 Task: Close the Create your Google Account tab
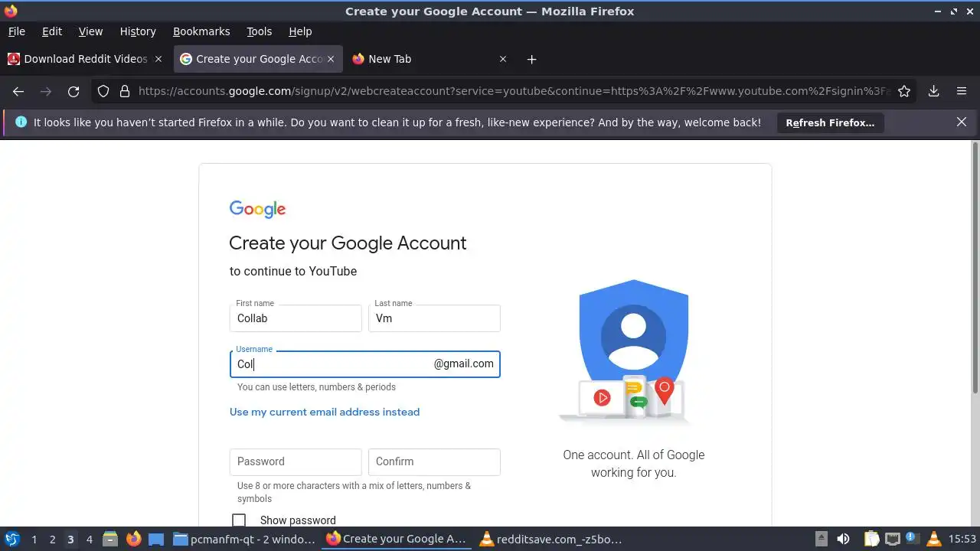coord(331,59)
